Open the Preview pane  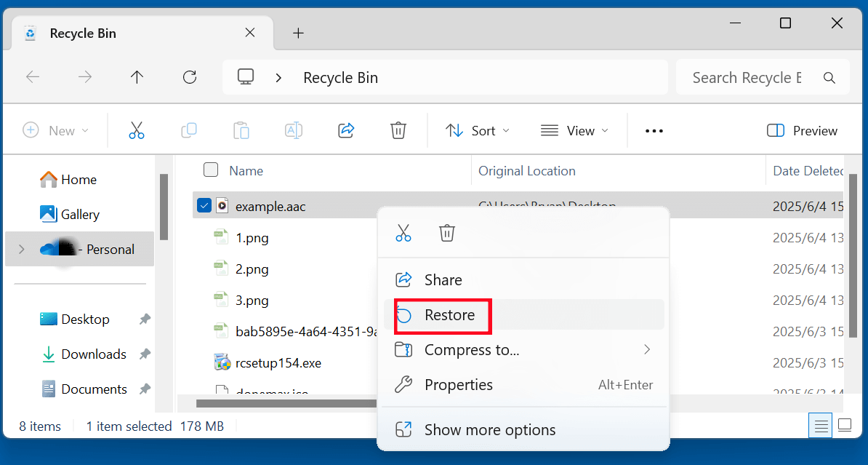click(802, 130)
